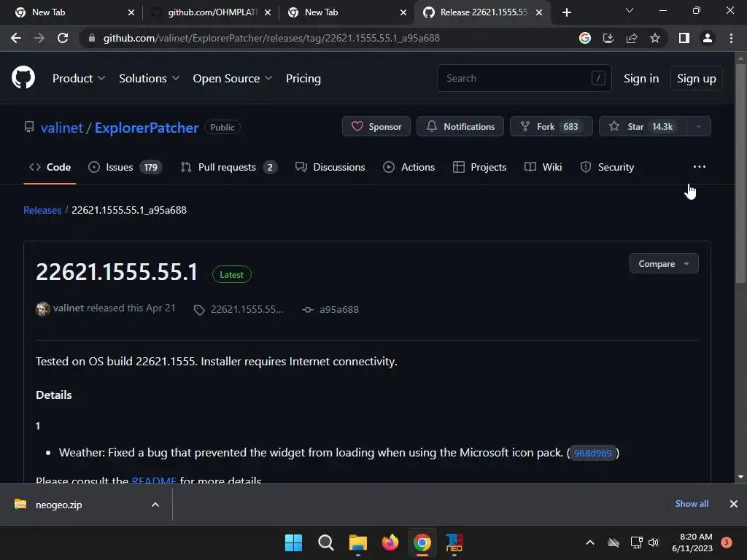This screenshot has height=560, width=747.
Task: Bookmark page with the star icon
Action: click(655, 38)
